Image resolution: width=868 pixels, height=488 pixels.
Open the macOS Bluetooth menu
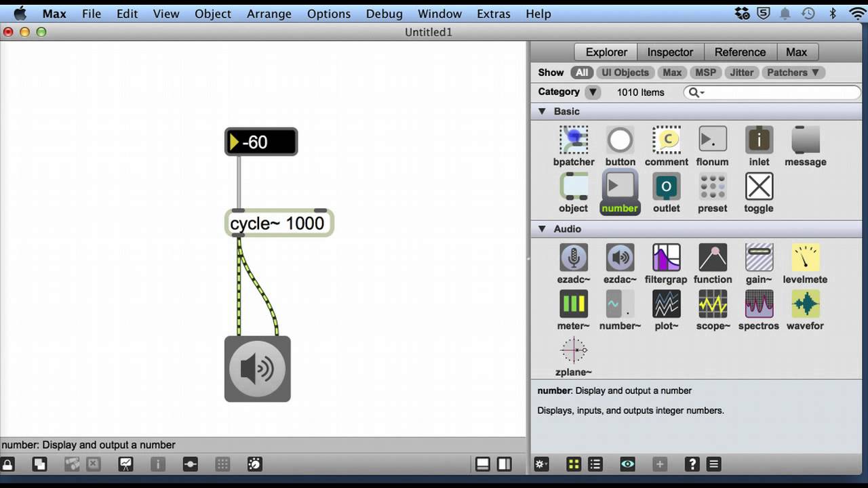[832, 14]
